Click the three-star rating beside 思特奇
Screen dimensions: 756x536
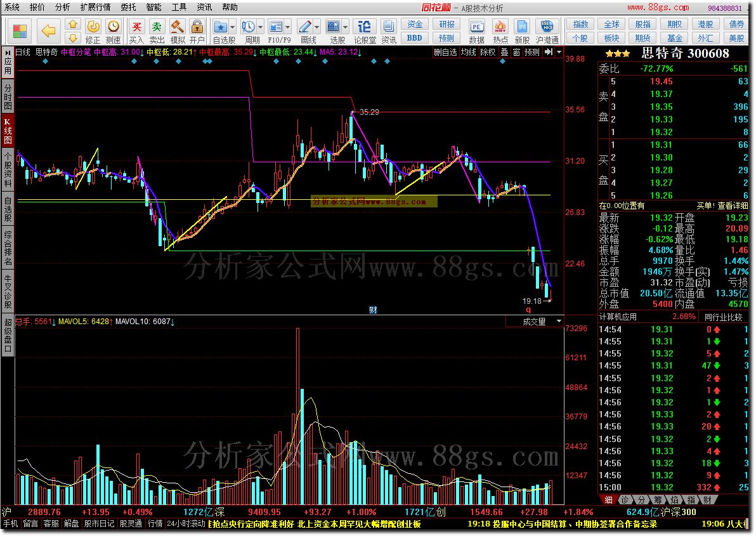point(618,53)
